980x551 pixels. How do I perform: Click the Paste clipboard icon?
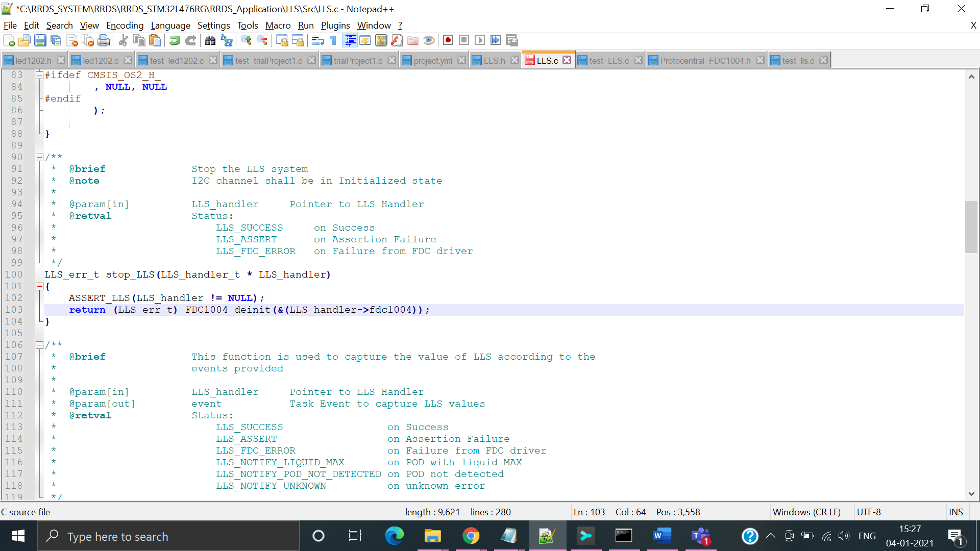(155, 40)
